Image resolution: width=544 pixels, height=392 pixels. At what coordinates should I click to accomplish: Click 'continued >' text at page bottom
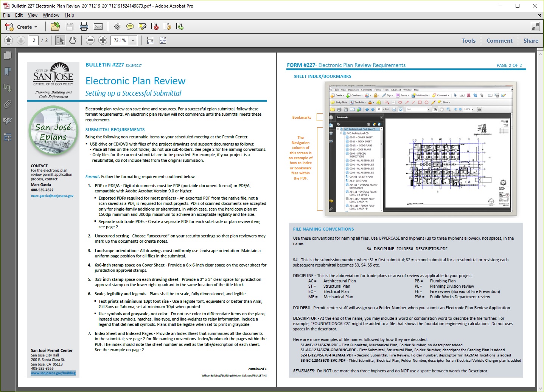coord(258,369)
